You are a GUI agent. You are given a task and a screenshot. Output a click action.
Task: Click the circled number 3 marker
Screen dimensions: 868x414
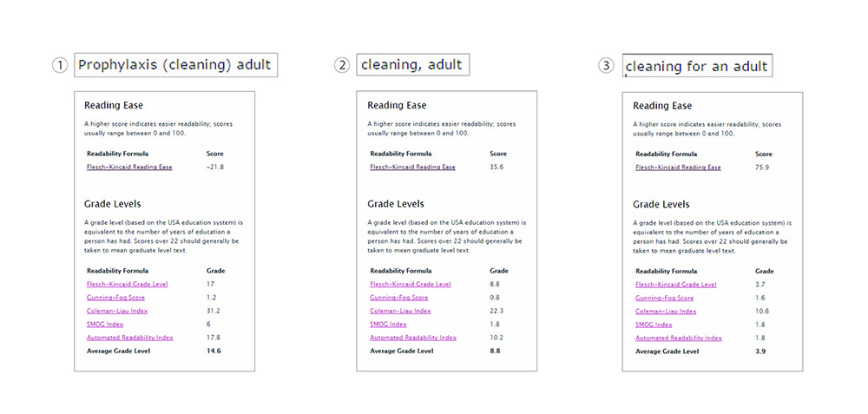607,65
